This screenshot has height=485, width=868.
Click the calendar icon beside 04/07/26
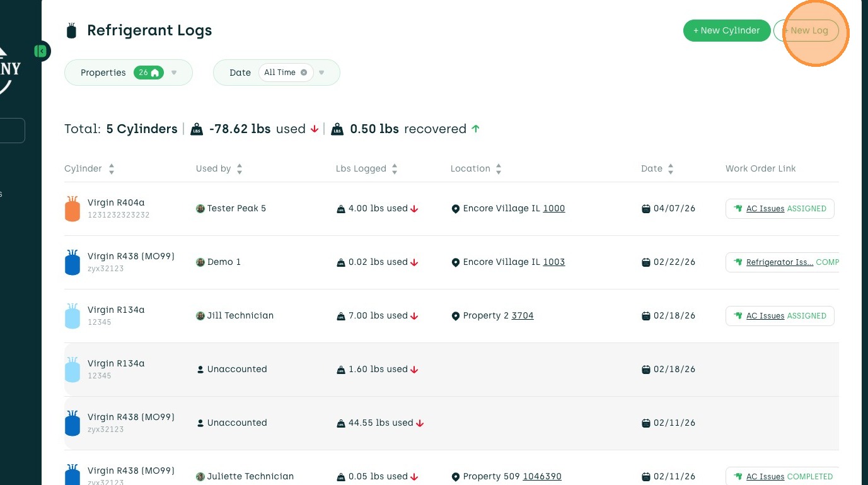click(x=646, y=209)
